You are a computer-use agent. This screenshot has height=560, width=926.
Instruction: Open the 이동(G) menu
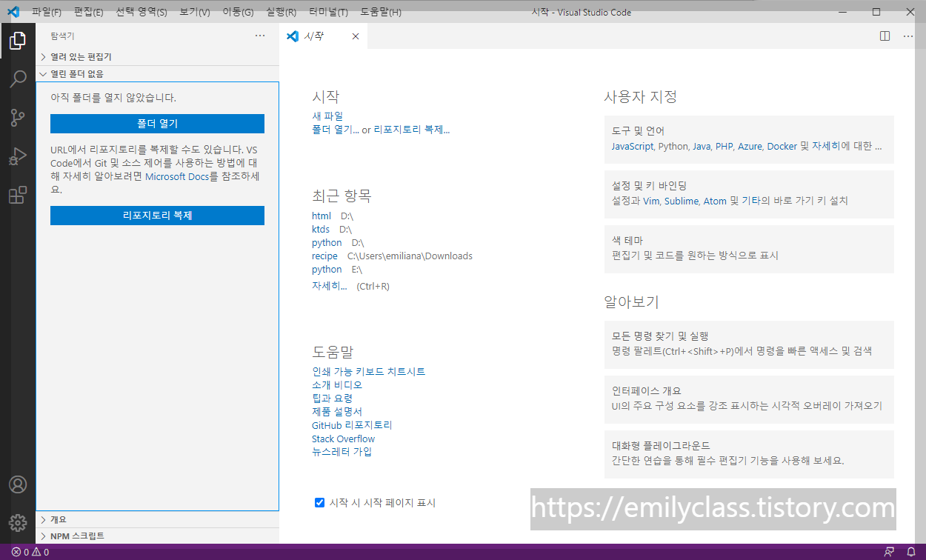point(238,13)
